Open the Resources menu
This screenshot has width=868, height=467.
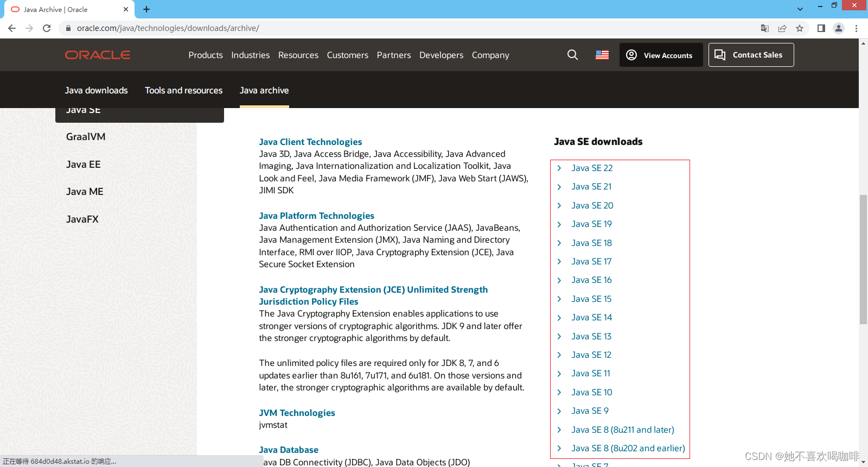pos(298,55)
